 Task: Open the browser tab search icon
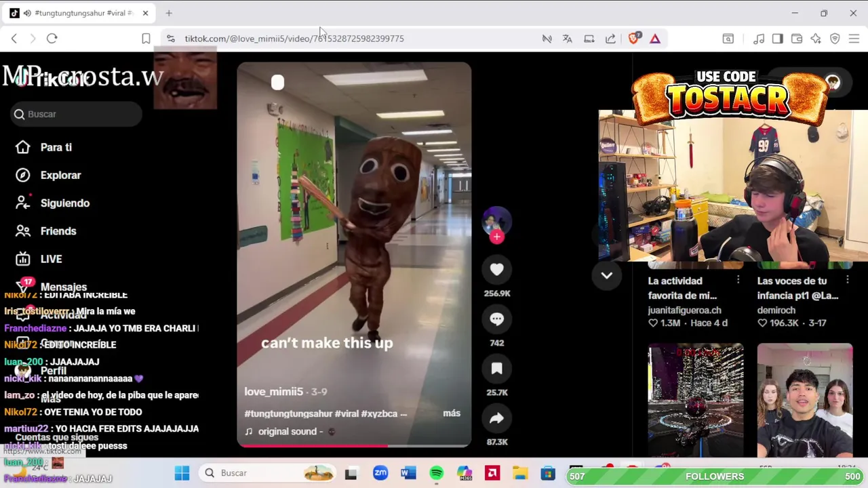[x=728, y=39]
